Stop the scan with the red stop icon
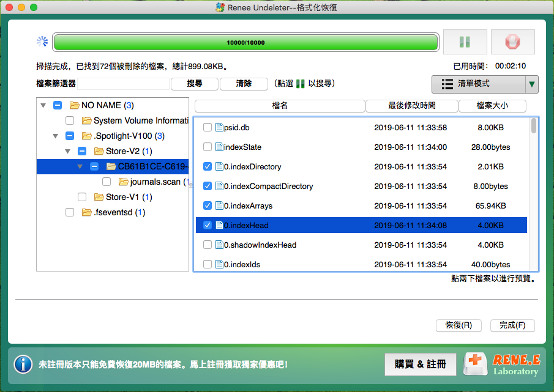Screen dimensions: 554x392 [x=512, y=42]
